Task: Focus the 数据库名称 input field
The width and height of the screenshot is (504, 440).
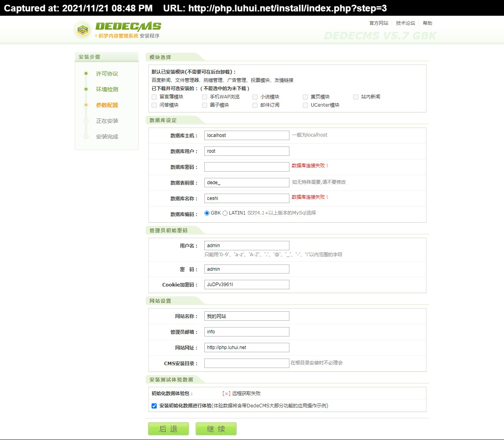Action: (x=247, y=198)
